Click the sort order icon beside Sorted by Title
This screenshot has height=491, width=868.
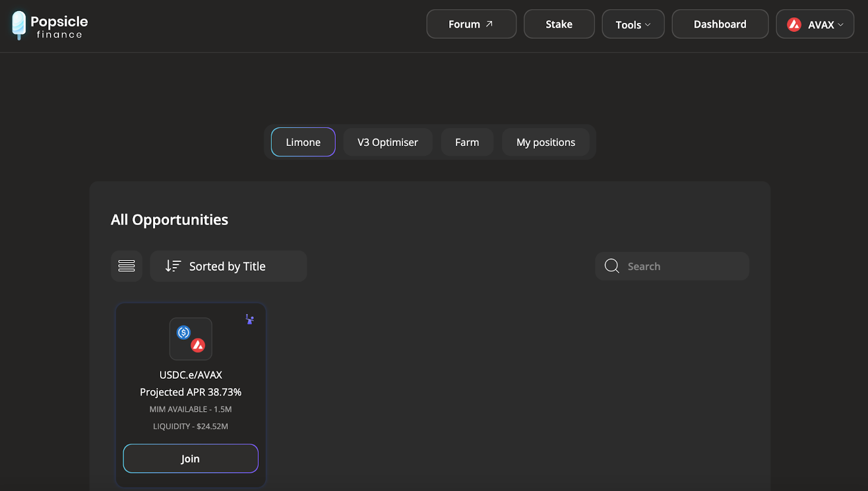point(173,266)
